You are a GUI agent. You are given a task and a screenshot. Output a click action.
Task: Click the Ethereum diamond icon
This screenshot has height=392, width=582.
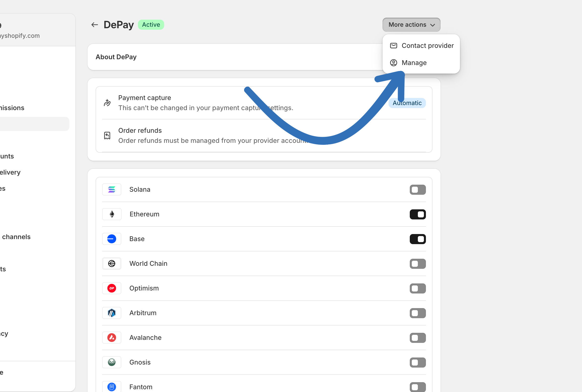(112, 214)
